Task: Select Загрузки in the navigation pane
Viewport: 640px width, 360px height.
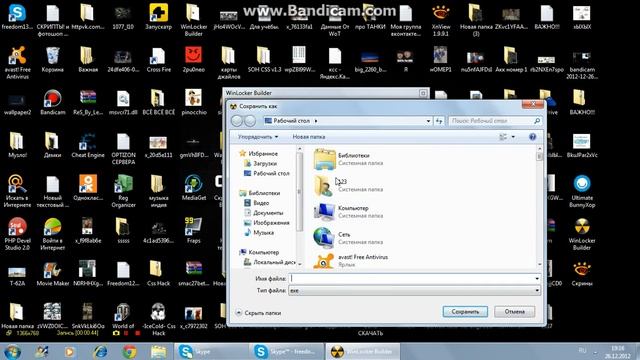Action: (x=260, y=163)
